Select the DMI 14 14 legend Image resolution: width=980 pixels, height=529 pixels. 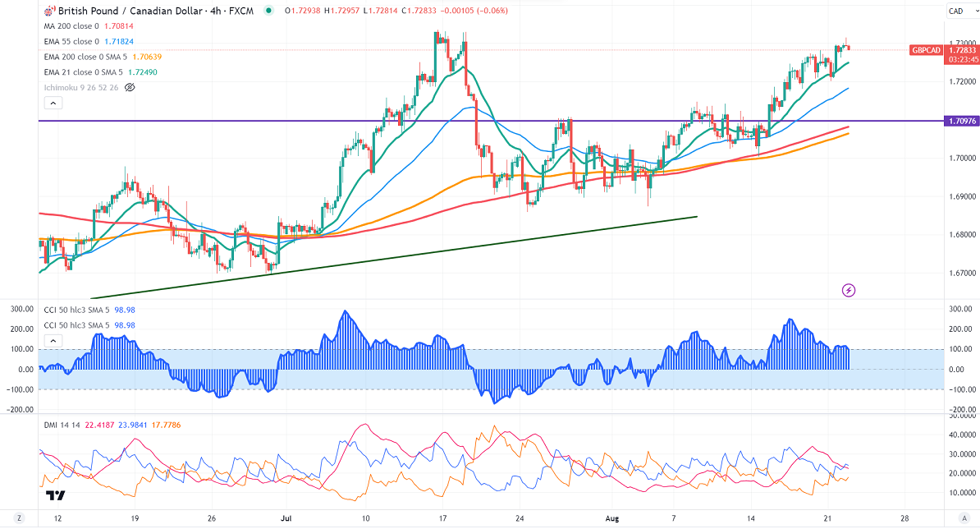pos(62,425)
